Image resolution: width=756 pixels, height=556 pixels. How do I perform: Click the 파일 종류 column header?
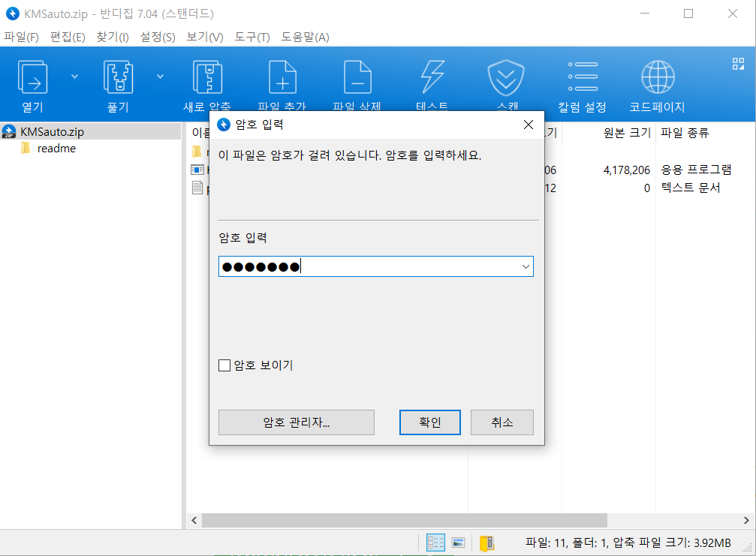point(685,133)
